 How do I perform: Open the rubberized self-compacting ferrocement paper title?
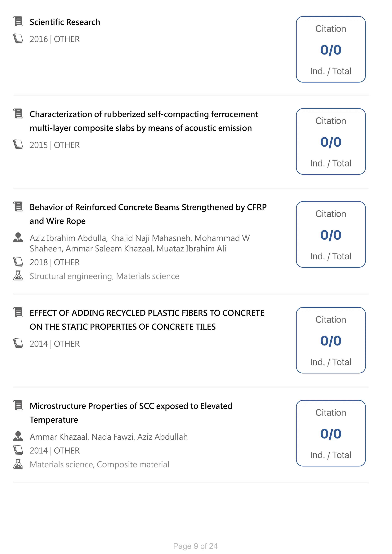pyautogui.click(x=144, y=121)
